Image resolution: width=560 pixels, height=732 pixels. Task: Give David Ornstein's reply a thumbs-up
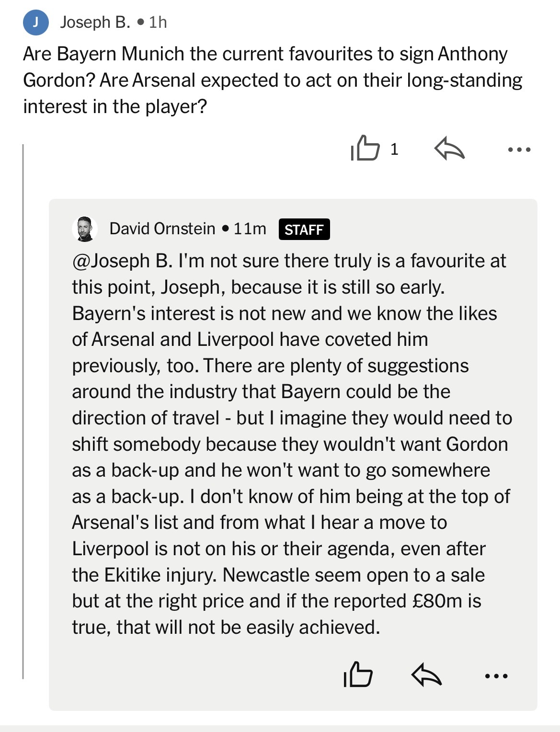(x=358, y=675)
